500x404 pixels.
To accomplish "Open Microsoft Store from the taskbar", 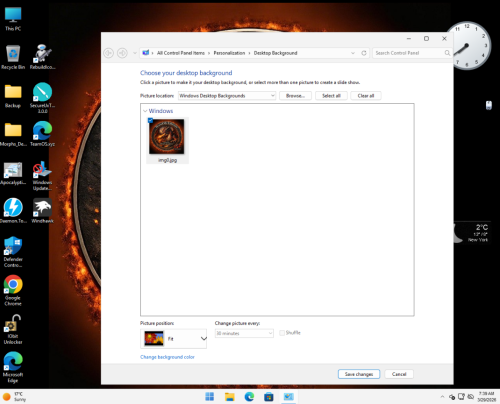I will pyautogui.click(x=269, y=397).
